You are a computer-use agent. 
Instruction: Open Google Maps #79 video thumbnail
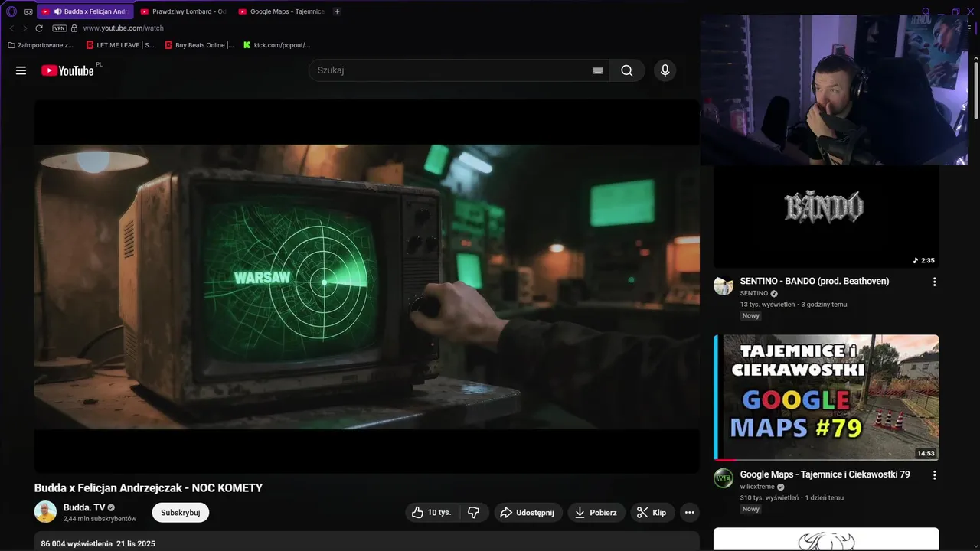pyautogui.click(x=826, y=398)
